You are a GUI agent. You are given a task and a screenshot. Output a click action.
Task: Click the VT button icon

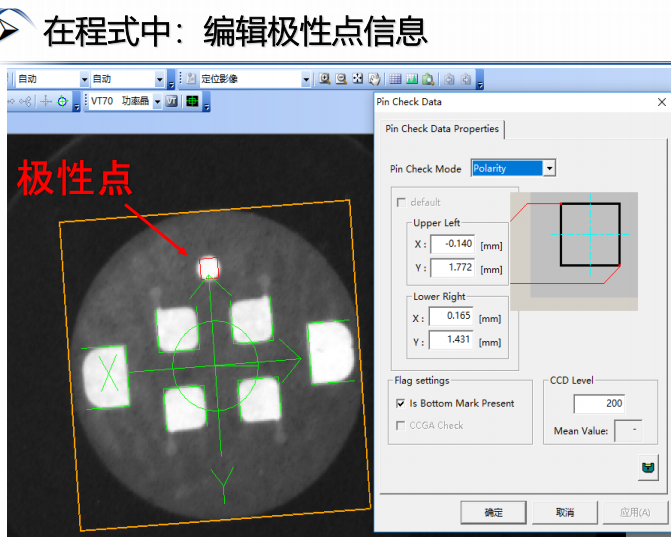tap(172, 101)
